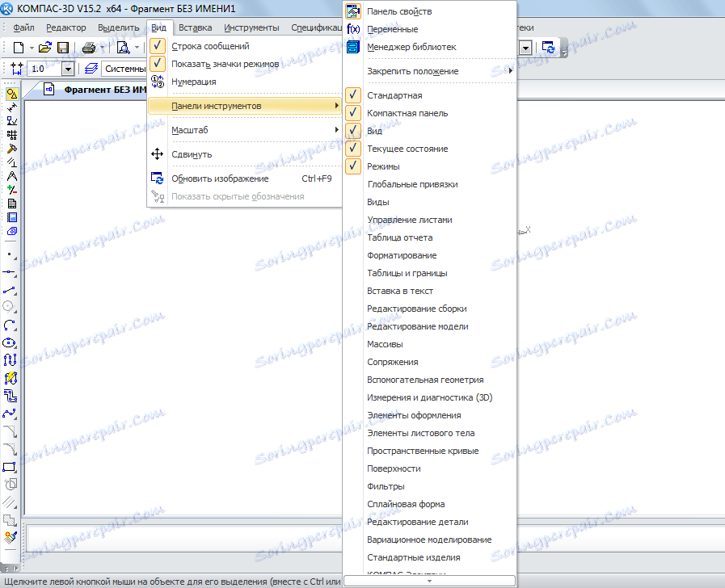Enable the Форматирование toolbar

click(x=429, y=255)
